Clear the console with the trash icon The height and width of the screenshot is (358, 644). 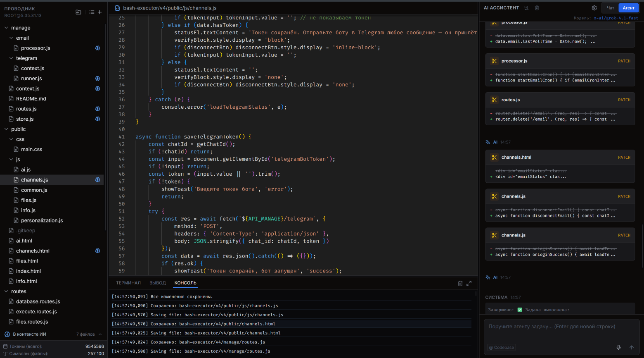tap(460, 283)
